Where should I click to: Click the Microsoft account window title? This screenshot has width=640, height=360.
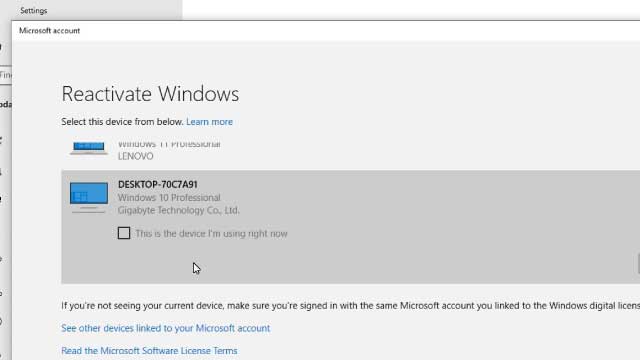49,31
